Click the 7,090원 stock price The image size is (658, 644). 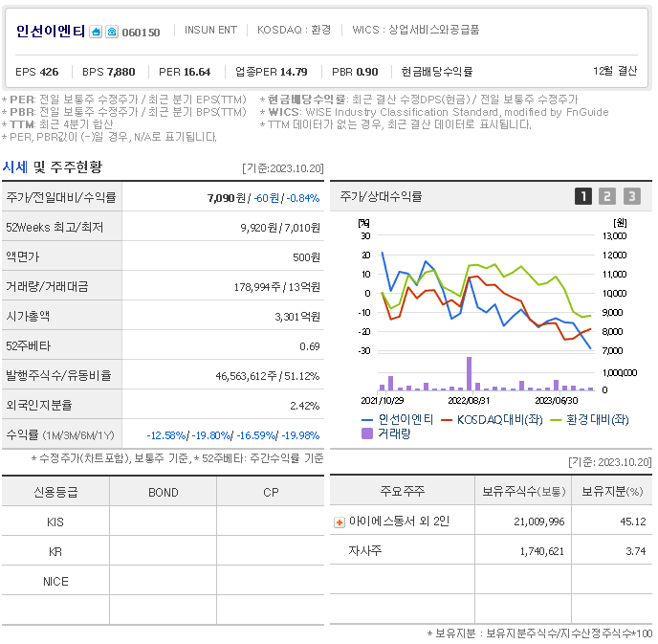pos(227,198)
